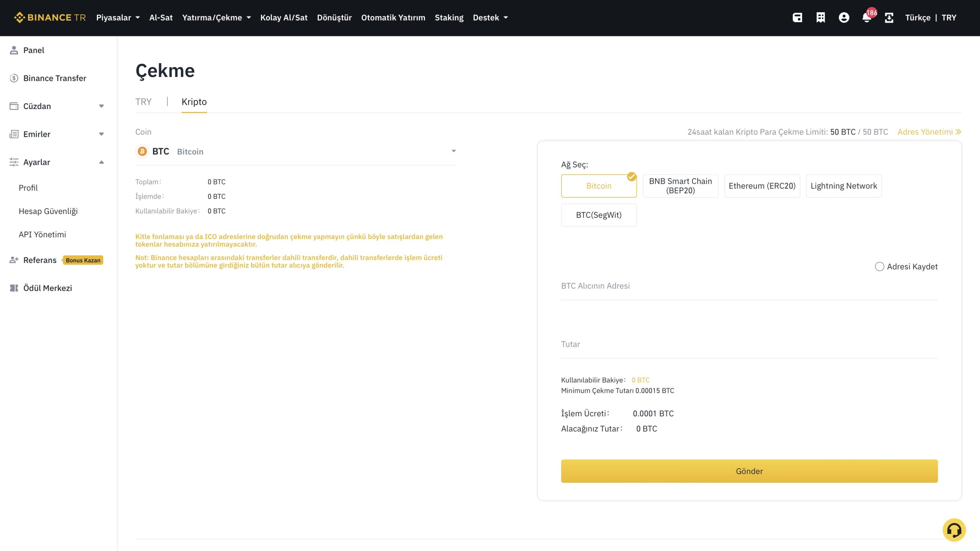Select the BNB Smart Chain (BEP20) network

(680, 186)
